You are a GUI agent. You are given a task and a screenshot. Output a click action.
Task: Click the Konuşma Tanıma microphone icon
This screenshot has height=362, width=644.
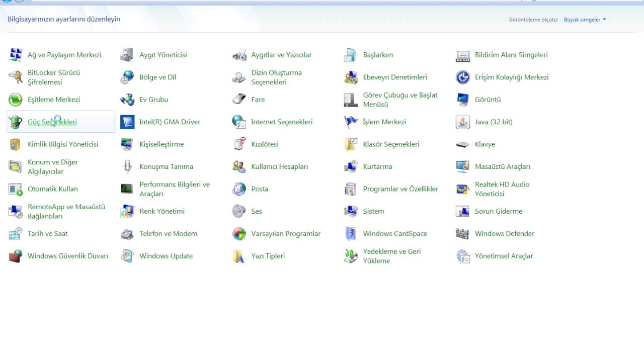(x=127, y=166)
